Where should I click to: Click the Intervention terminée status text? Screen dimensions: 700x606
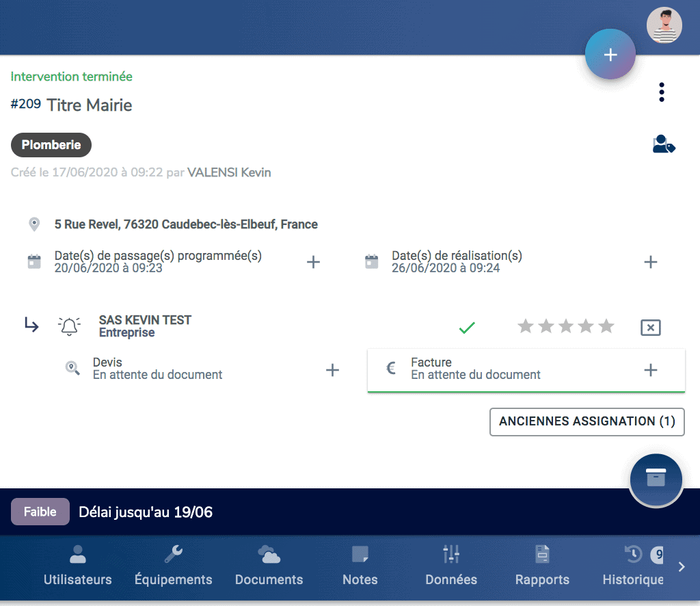click(x=71, y=77)
